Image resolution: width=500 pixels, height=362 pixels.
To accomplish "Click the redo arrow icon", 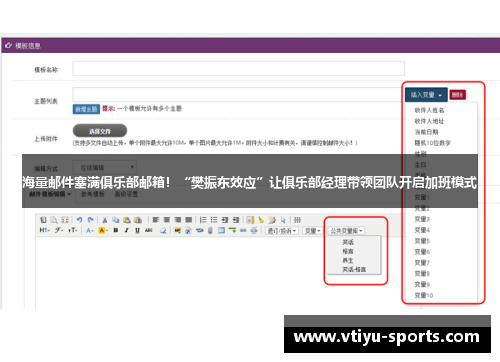I will click(90, 220).
